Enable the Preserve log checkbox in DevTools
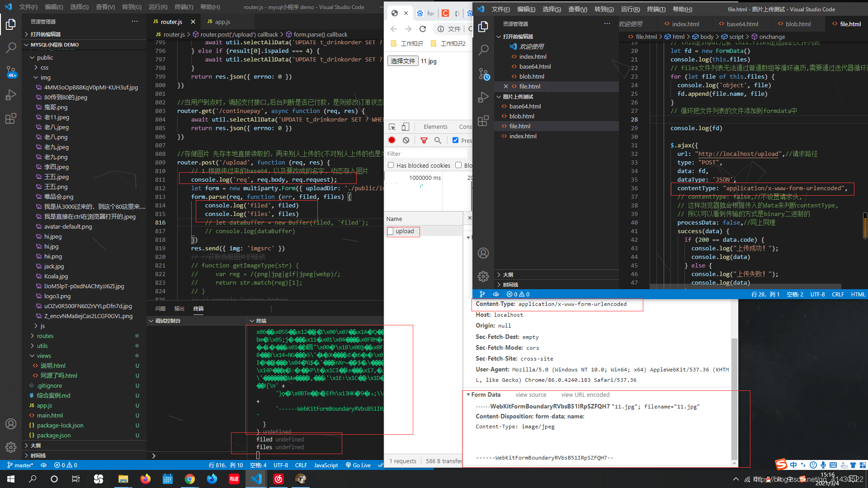The image size is (868, 488). 455,140
